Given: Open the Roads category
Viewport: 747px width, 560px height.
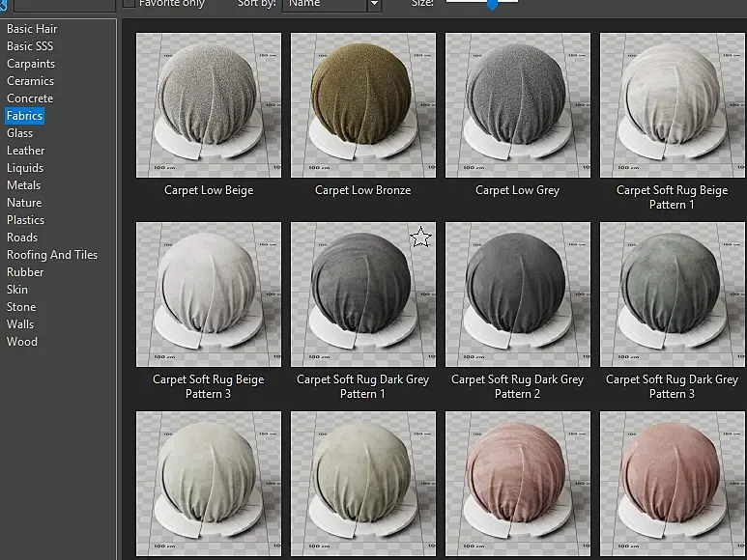Looking at the screenshot, I should click(x=22, y=238).
